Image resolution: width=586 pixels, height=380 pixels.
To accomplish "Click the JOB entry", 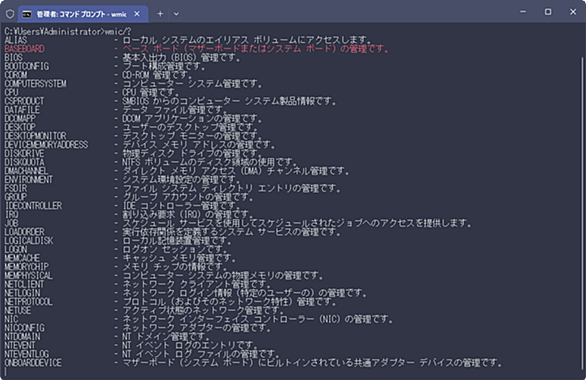I will pos(11,223).
